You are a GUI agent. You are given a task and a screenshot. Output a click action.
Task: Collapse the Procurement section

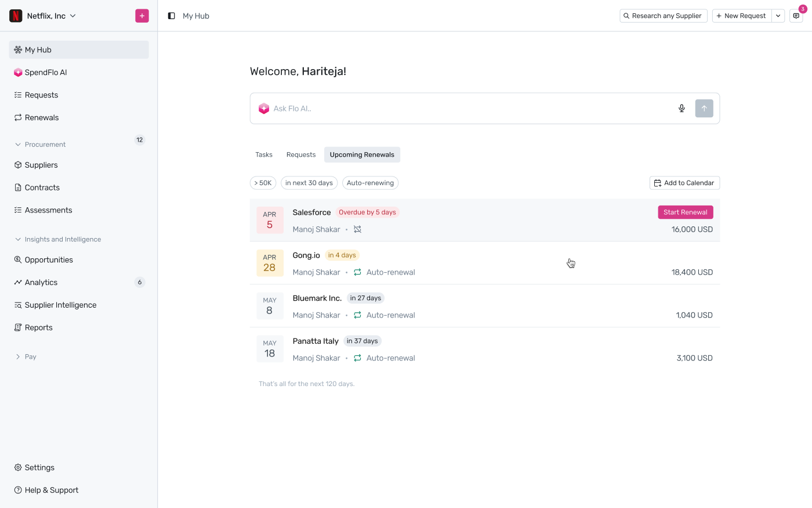(40, 145)
